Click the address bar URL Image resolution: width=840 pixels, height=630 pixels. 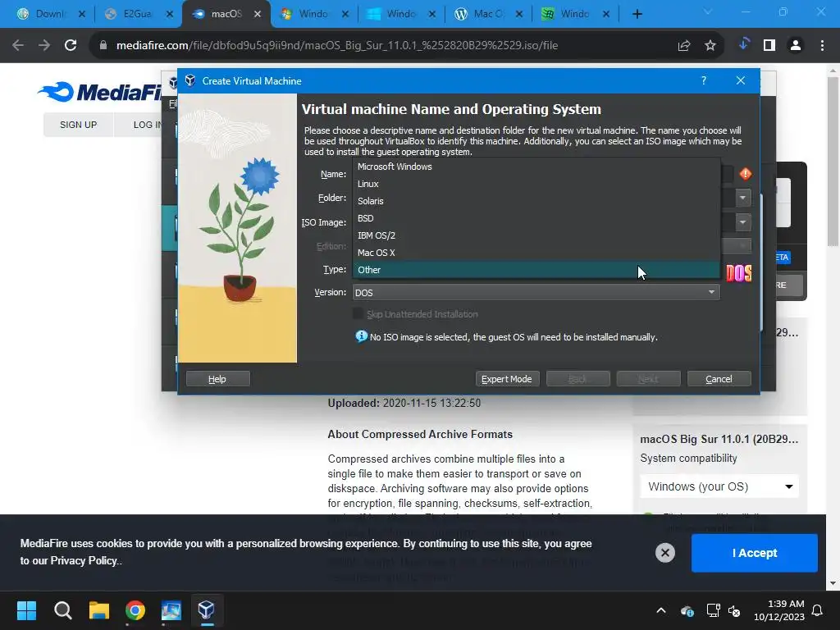[337, 46]
